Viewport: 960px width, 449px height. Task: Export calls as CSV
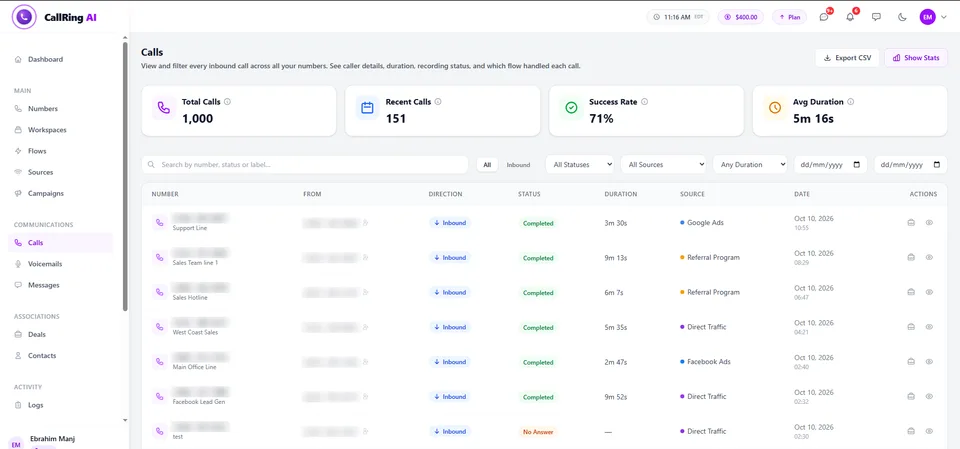(x=847, y=58)
